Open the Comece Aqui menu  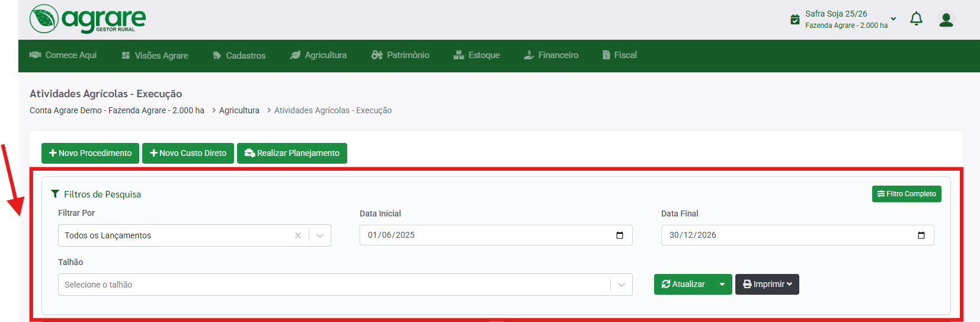[63, 55]
